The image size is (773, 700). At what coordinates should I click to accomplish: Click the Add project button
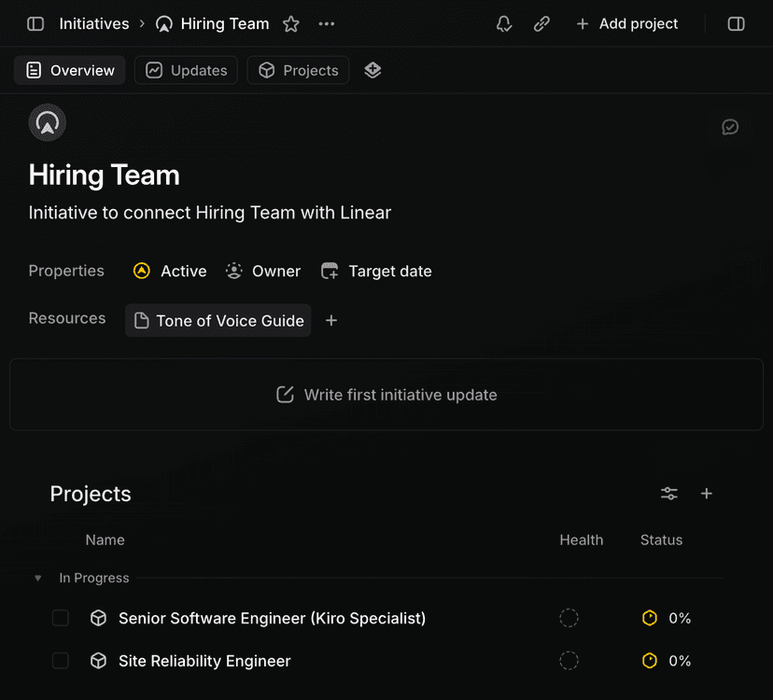tap(627, 24)
